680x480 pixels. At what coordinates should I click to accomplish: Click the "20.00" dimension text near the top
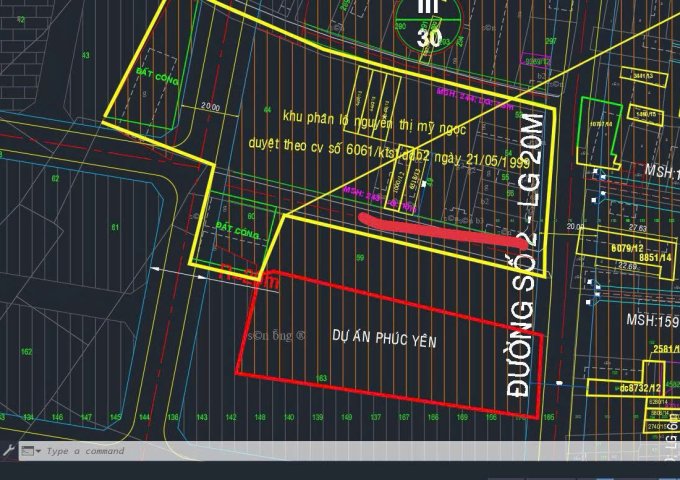210,105
